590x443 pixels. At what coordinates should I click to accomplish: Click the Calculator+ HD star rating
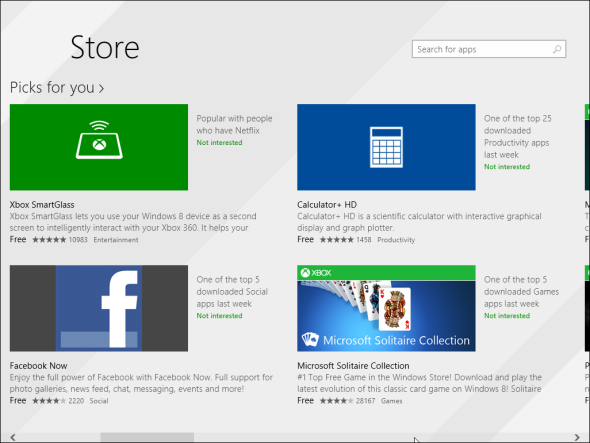tap(336, 240)
